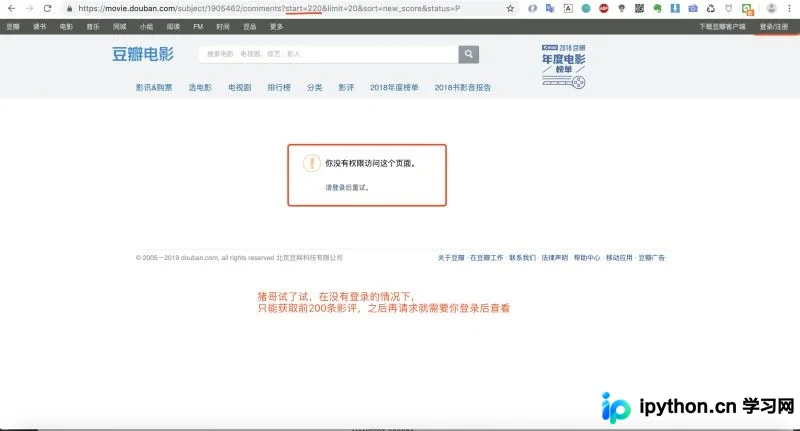Open the 2018年度榜单 tab
This screenshot has width=800, height=431.
(x=394, y=88)
